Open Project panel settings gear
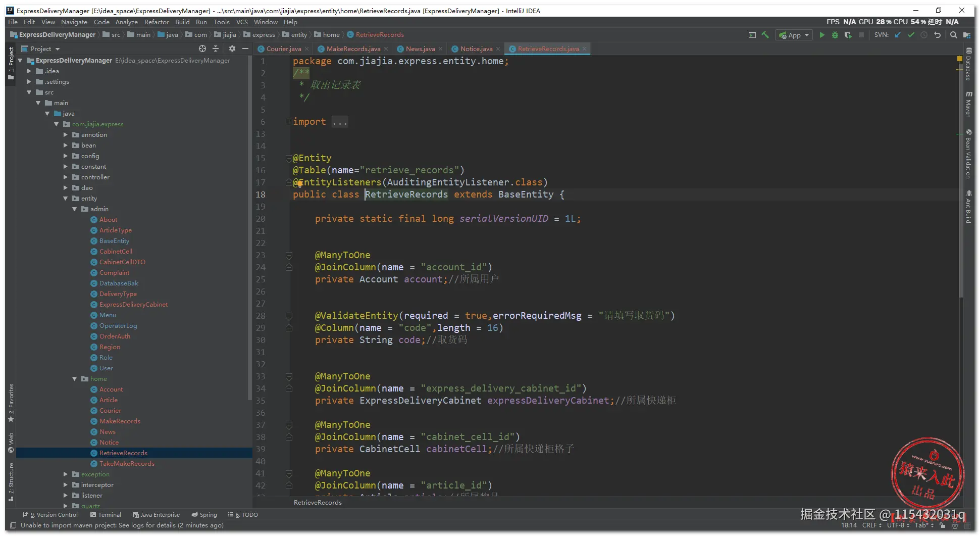 tap(232, 49)
